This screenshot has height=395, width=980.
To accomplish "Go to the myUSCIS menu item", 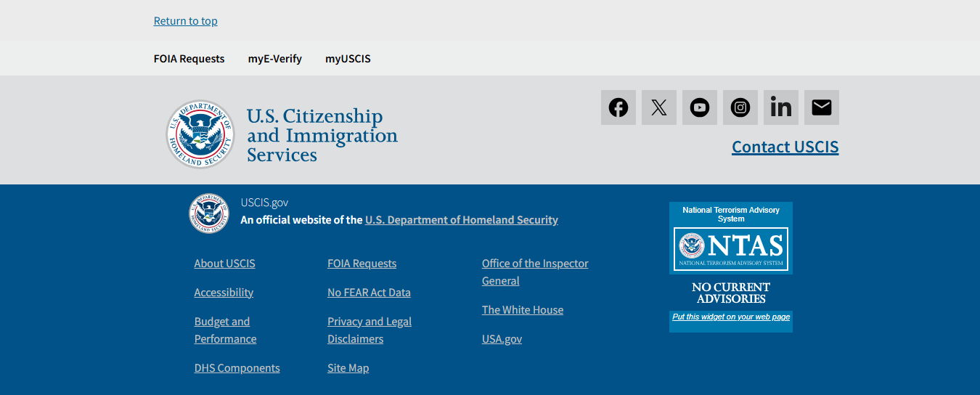I will point(348,59).
